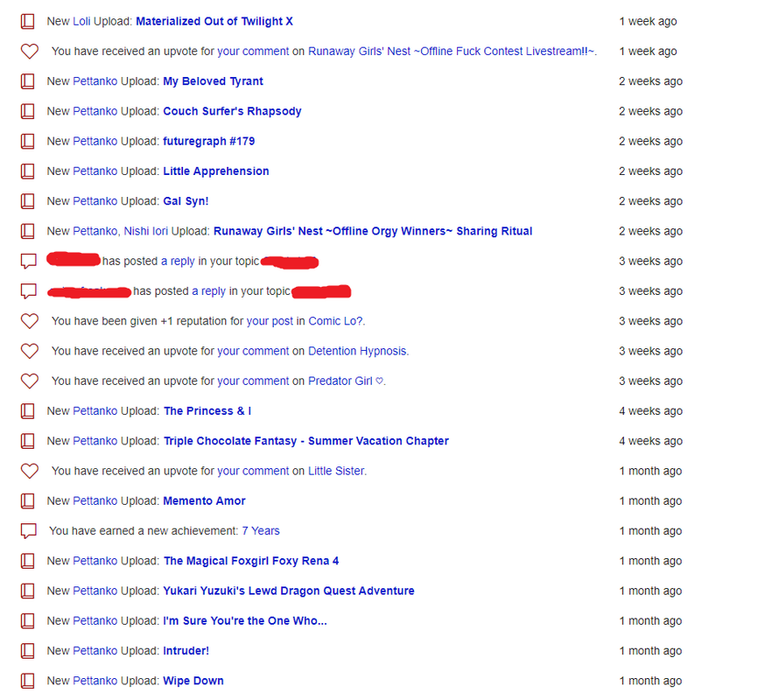
Task: Click '4 weeks ago' beside The Princess & I
Action: (x=650, y=411)
